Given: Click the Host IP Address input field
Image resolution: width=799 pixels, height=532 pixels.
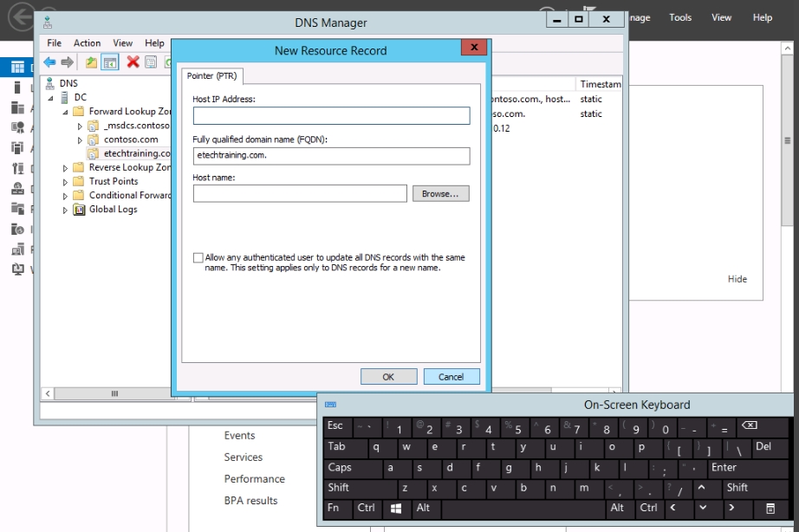Looking at the screenshot, I should 331,115.
